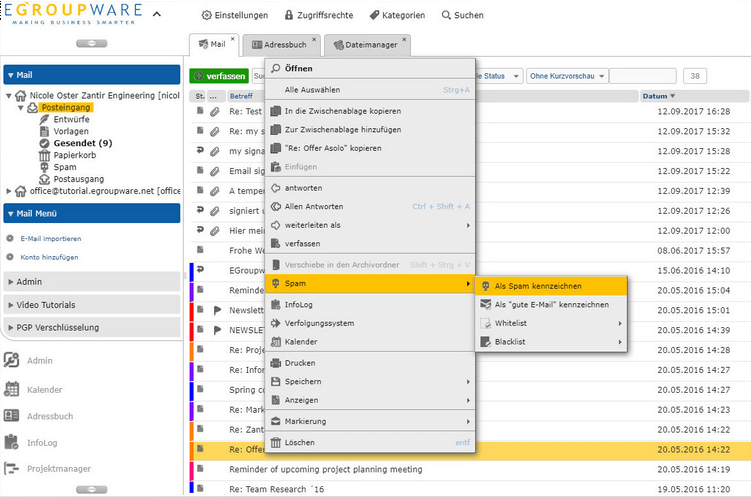Expand the office@tutorial.egroupware.net account
The image size is (751, 497).
(x=8, y=191)
